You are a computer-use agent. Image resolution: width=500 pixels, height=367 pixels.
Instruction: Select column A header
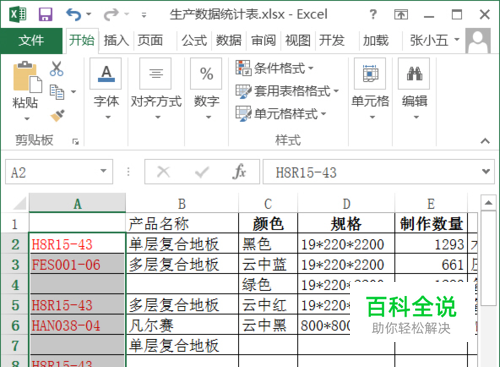pyautogui.click(x=77, y=203)
